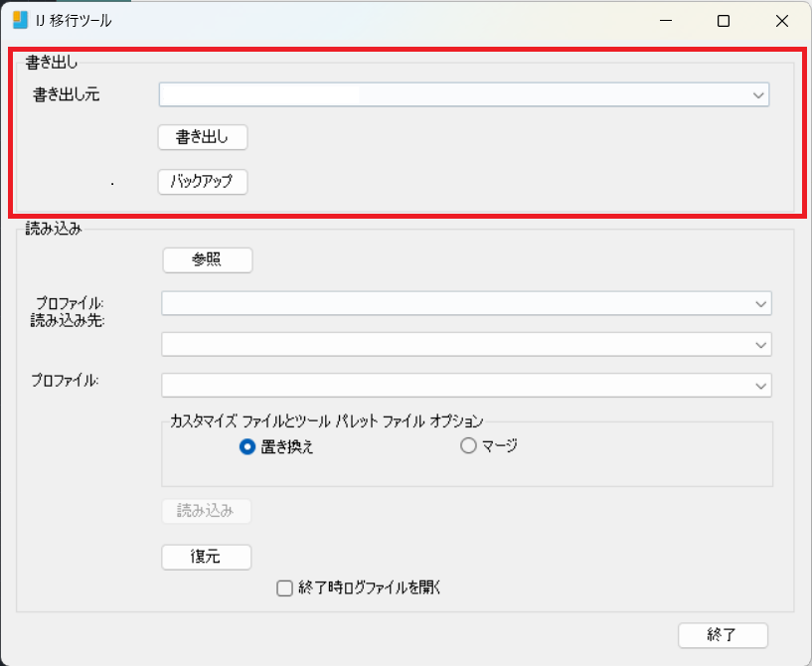Click the 読み込み button
812x666 pixels.
click(206, 510)
